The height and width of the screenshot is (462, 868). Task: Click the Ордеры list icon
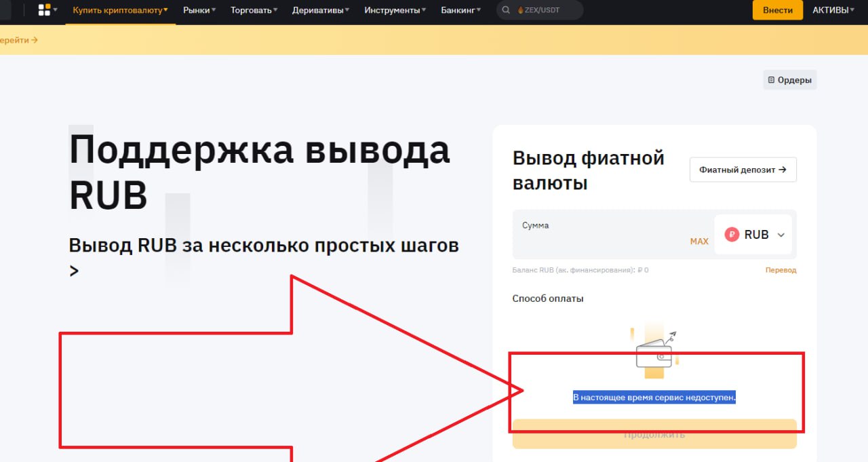coord(771,80)
